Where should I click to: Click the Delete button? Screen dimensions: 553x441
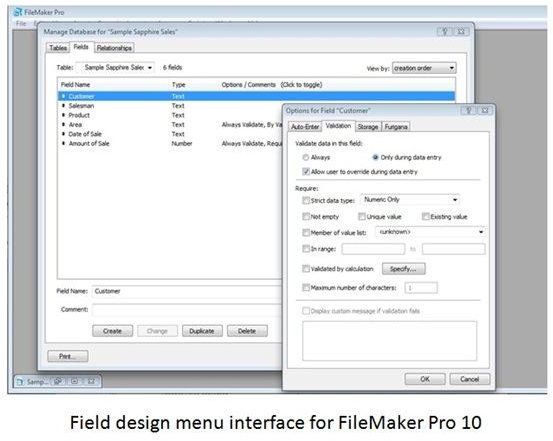(247, 331)
